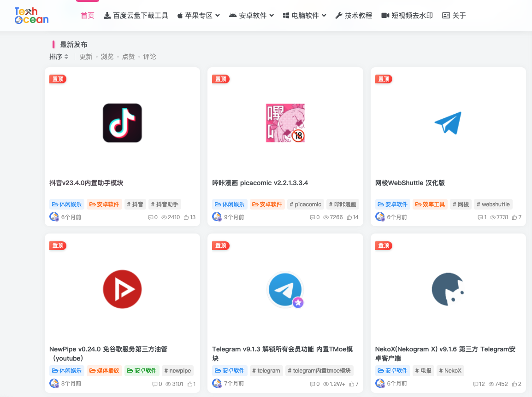Click view count 1.2W+ on Telegram card

click(334, 384)
